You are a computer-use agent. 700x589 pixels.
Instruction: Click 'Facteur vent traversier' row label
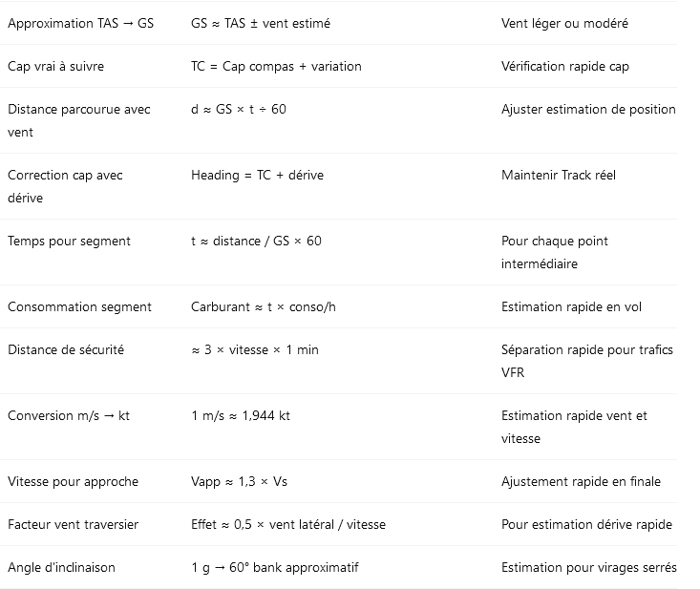click(74, 525)
